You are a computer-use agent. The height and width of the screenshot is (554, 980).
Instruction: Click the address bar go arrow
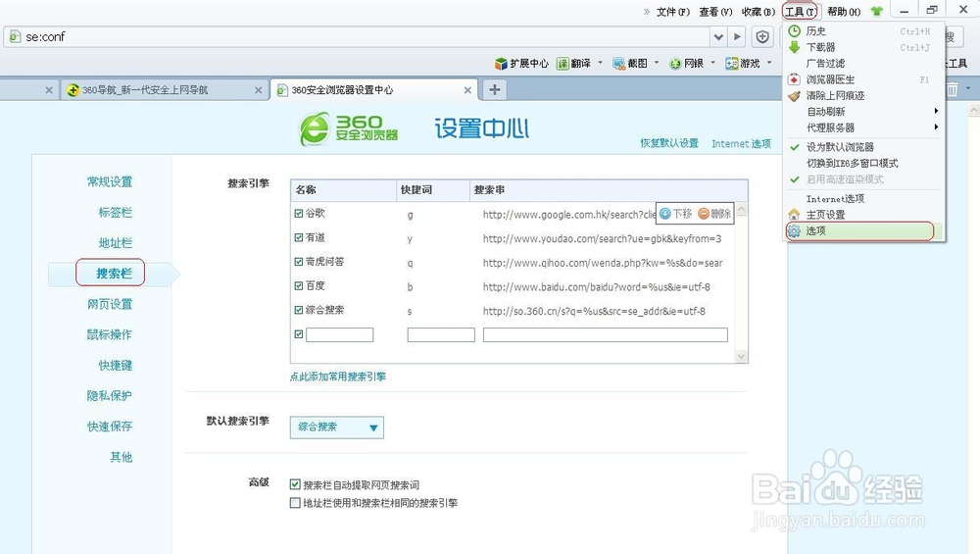click(x=738, y=37)
